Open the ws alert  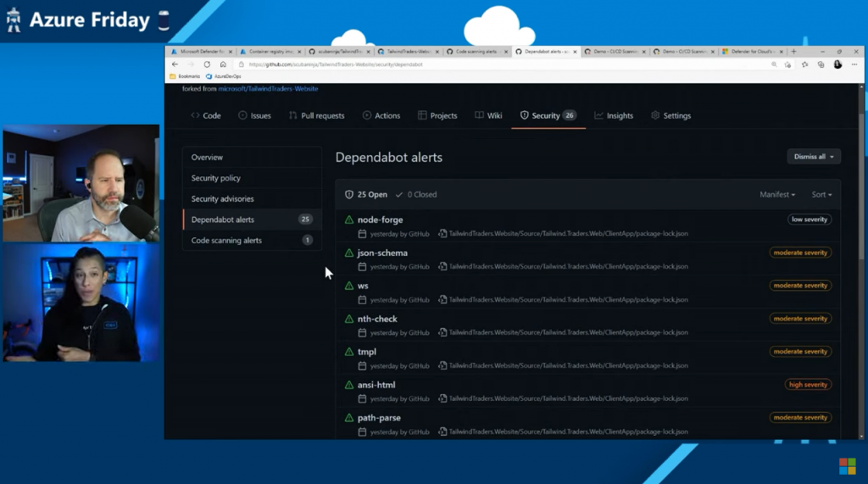363,286
